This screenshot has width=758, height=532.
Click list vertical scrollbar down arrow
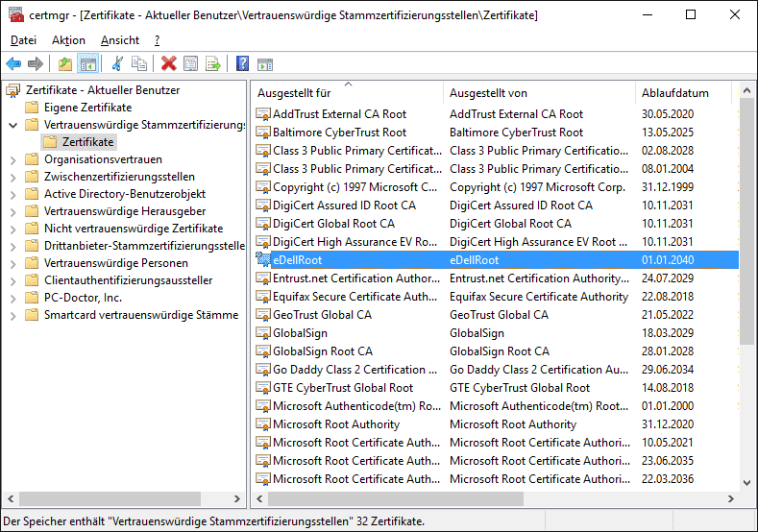[746, 482]
